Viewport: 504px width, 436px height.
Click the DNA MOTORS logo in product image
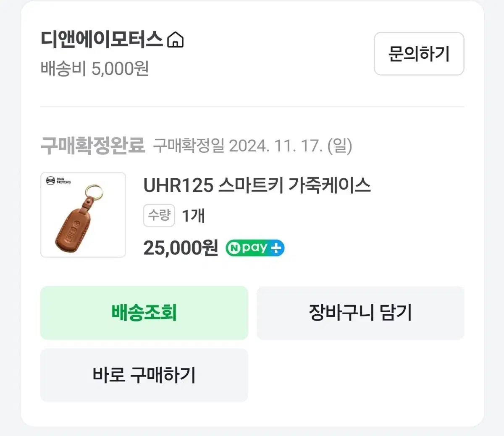tap(59, 181)
